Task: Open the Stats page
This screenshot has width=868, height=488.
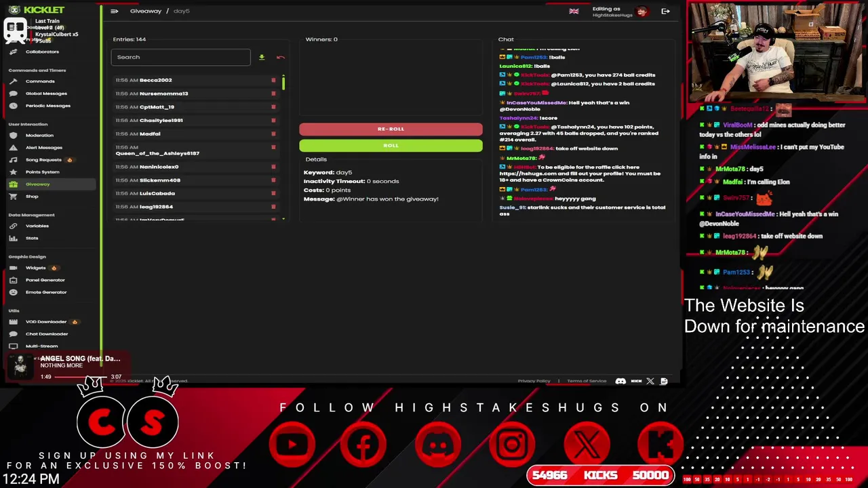Action: click(32, 238)
